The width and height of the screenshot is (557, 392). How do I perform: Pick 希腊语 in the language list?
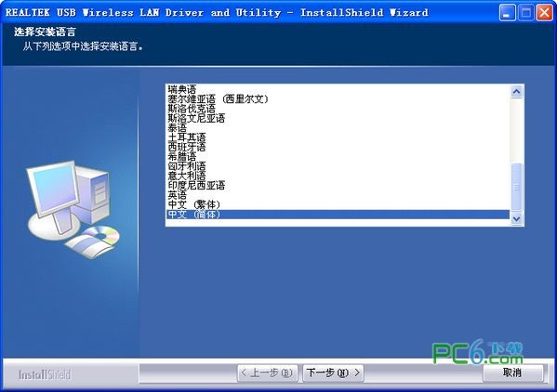pos(338,156)
